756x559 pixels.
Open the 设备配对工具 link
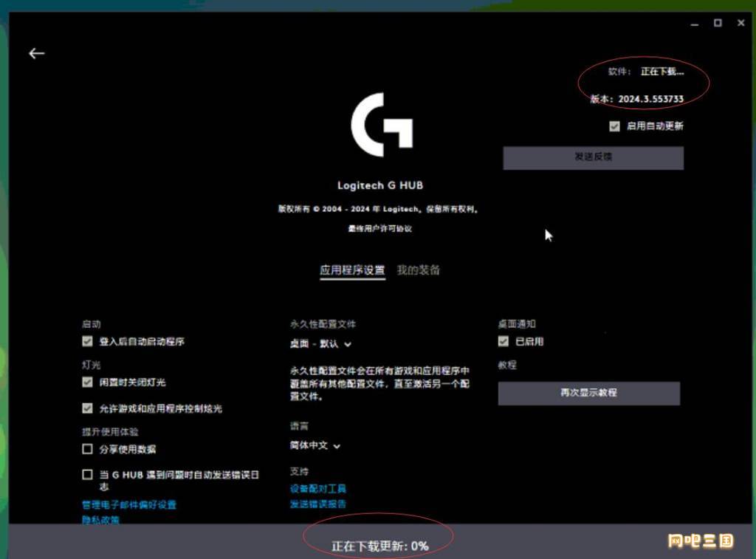click(x=317, y=489)
